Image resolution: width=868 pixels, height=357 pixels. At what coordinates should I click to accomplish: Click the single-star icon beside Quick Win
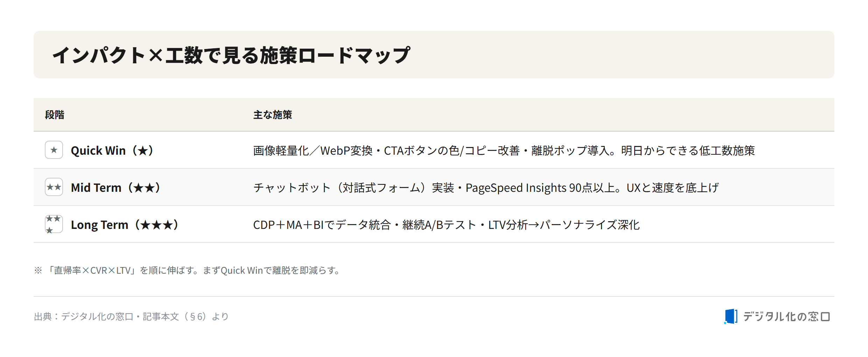click(x=54, y=150)
